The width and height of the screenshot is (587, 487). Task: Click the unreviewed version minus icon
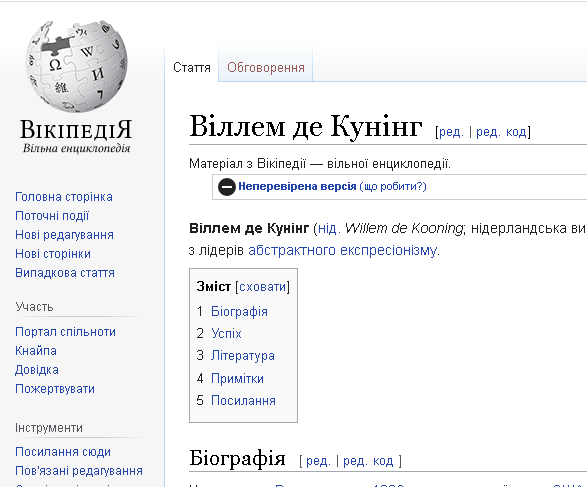[226, 187]
